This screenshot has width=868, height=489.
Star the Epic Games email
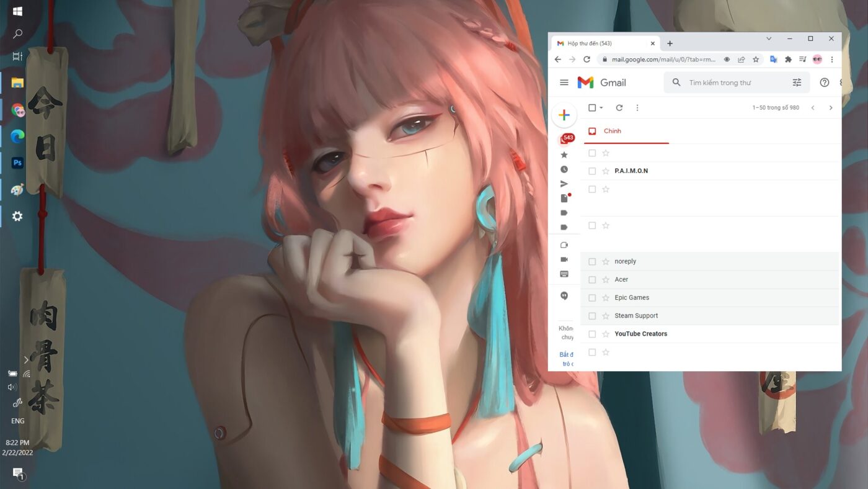pos(606,298)
